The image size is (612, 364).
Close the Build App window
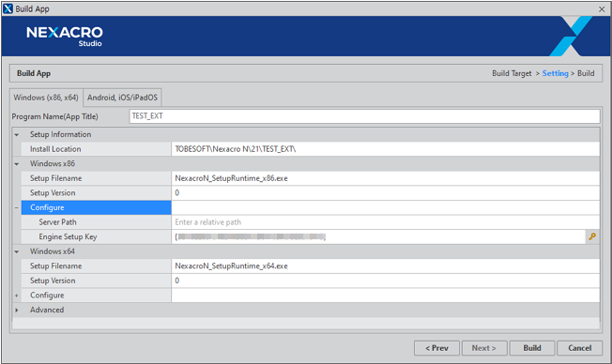click(x=602, y=9)
